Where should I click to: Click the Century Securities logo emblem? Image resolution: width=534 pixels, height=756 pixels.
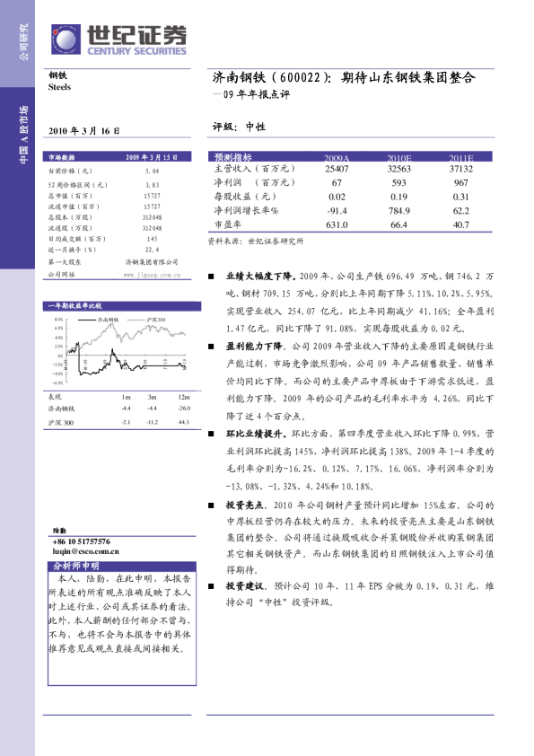click(x=66, y=40)
